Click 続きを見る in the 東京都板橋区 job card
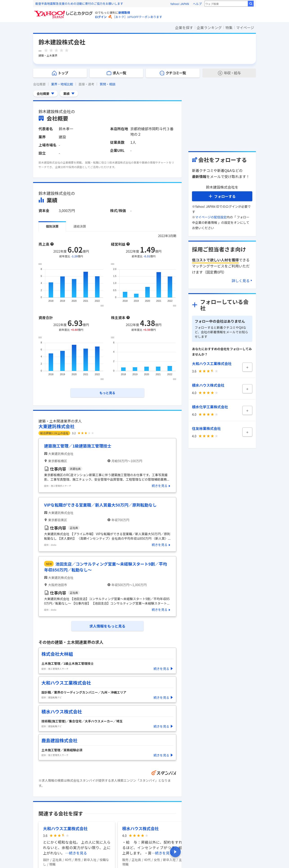Screen dimensions: 289x868 (161, 486)
